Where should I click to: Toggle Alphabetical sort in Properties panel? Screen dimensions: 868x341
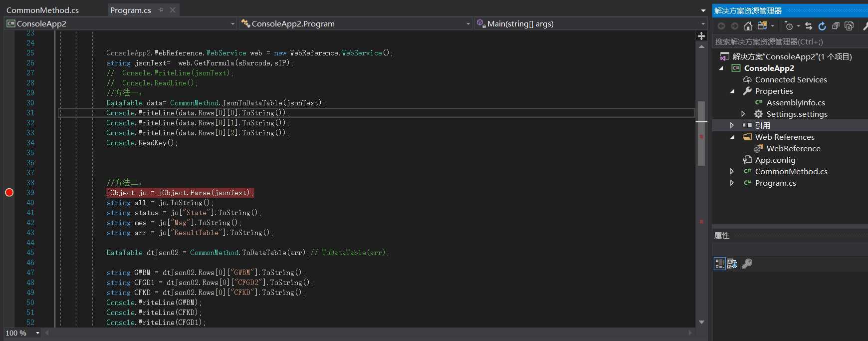pyautogui.click(x=732, y=264)
